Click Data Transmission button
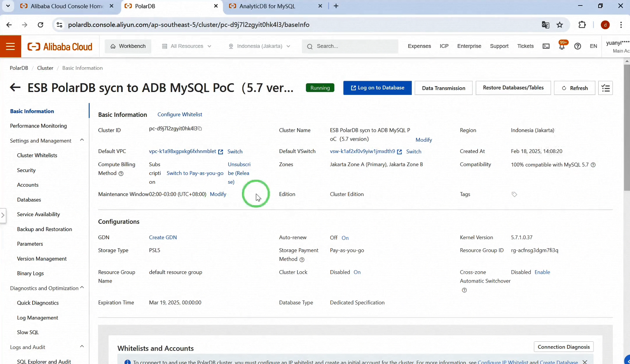630x364 pixels. point(444,88)
